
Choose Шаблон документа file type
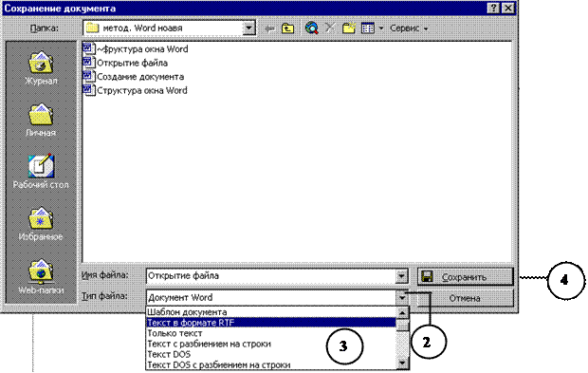pyautogui.click(x=270, y=312)
